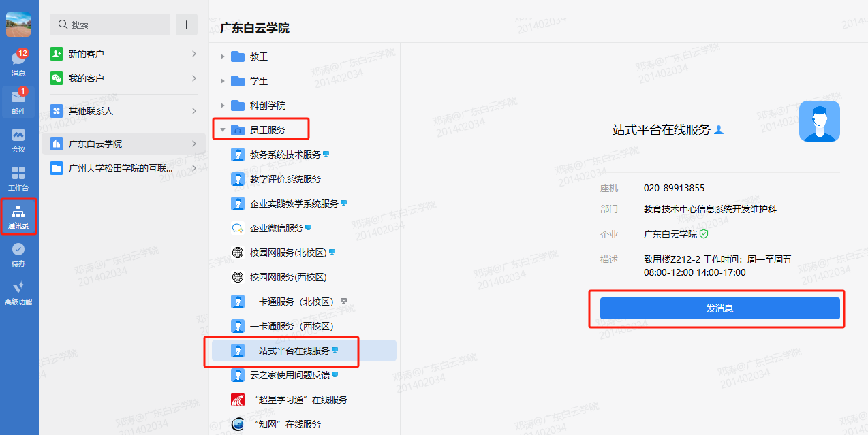The width and height of the screenshot is (868, 435).
Task: Go to 会议 meetings icon
Action: (18, 138)
